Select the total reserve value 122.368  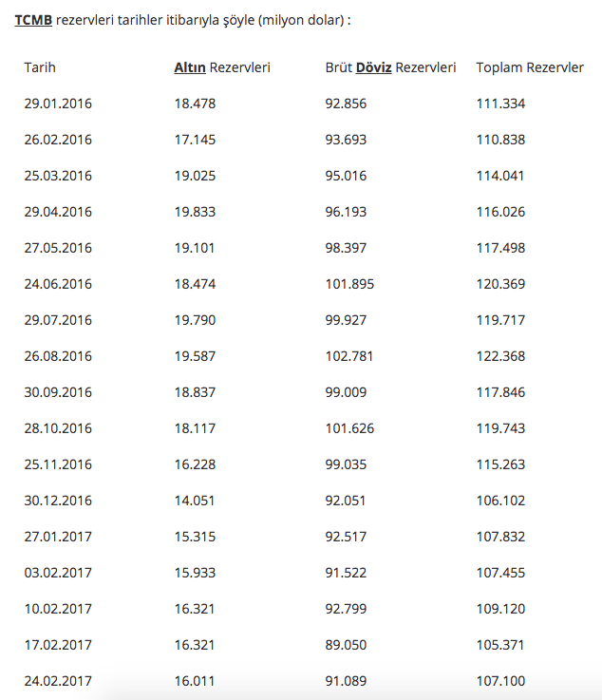(500, 356)
